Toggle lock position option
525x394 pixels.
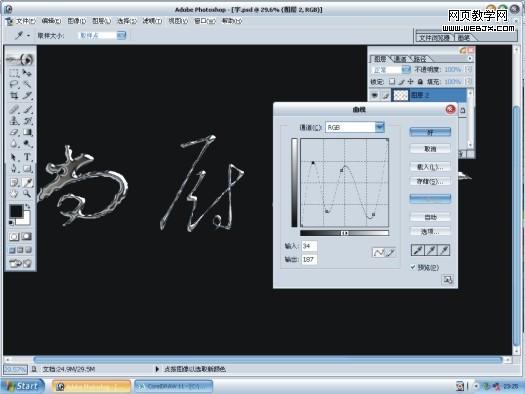(410, 81)
